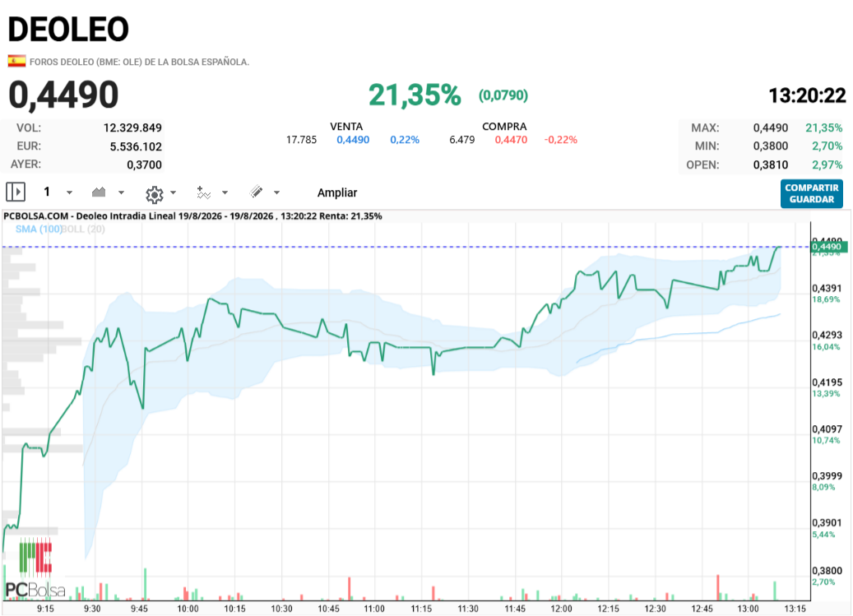
Task: Click the chart title PCBOLSA.COM Deoleo Intradia
Action: [x=192, y=215]
